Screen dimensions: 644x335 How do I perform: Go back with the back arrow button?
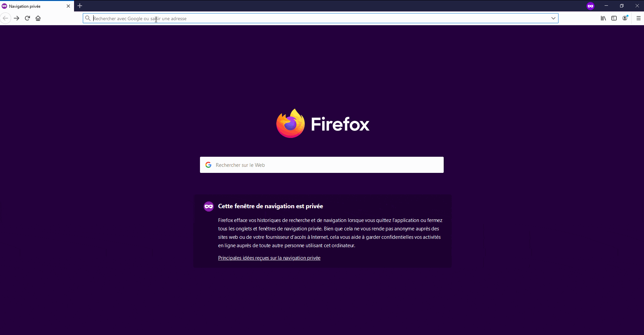(x=5, y=18)
